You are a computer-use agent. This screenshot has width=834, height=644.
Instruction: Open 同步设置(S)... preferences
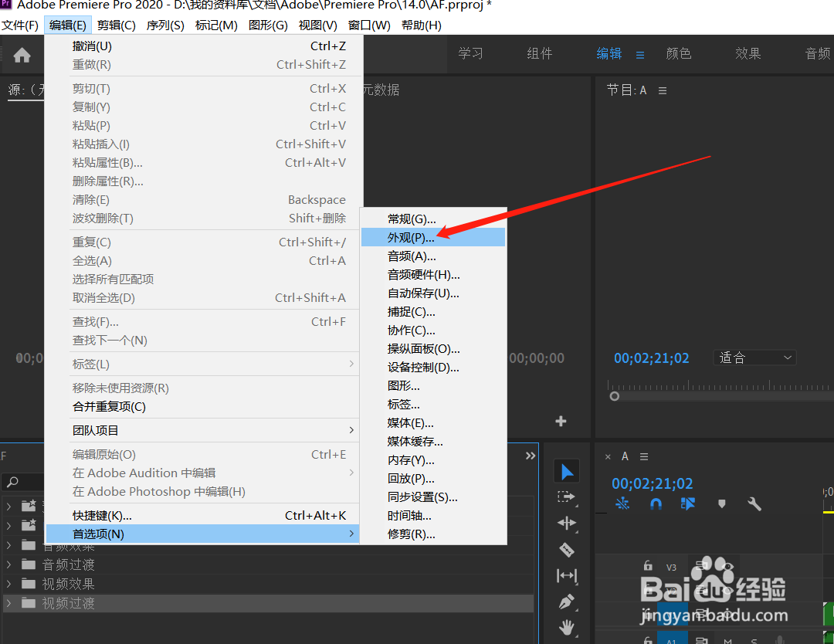point(433,497)
